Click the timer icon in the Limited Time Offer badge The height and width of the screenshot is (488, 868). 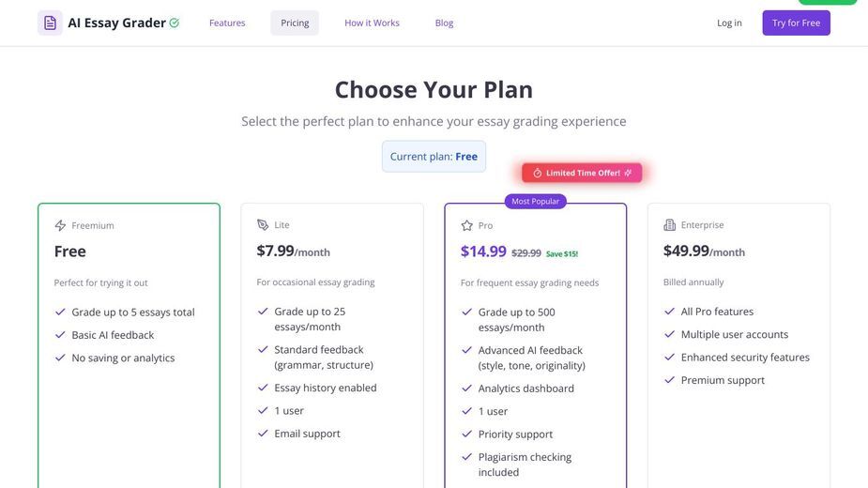(x=537, y=174)
